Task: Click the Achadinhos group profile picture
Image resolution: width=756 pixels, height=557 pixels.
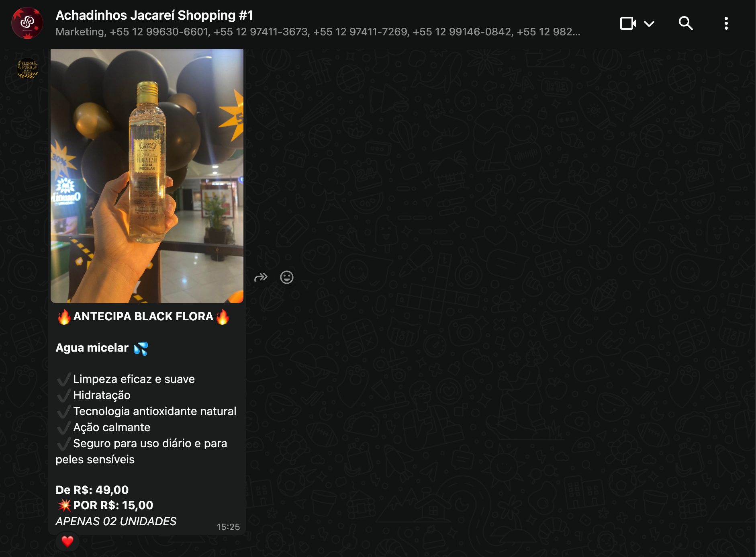Action: pos(27,23)
